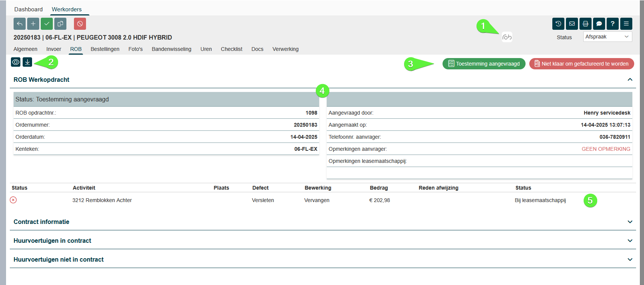Click the green checkmark save icon
644x285 pixels.
click(x=47, y=24)
